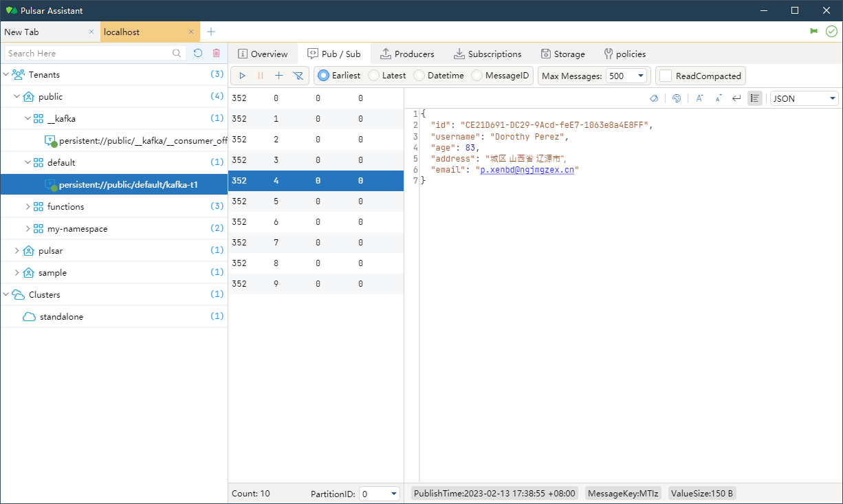Click the orange pause consuming icon
Image resolution: width=843 pixels, height=504 pixels.
[261, 76]
